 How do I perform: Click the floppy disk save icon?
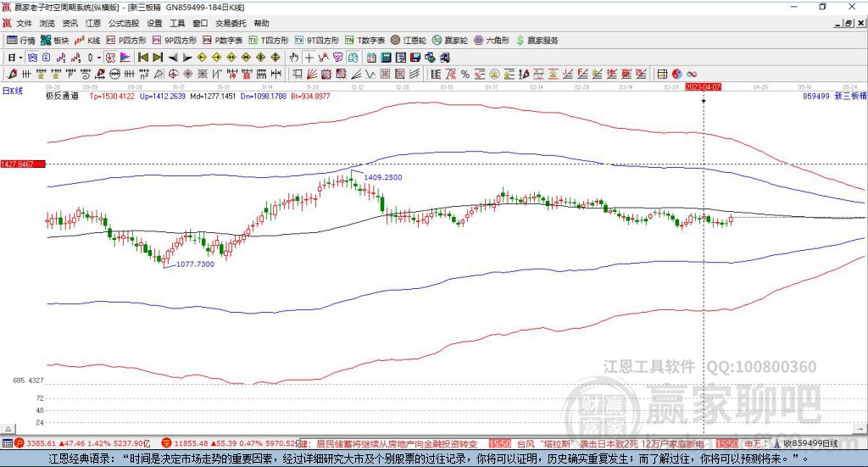pyautogui.click(x=415, y=58)
